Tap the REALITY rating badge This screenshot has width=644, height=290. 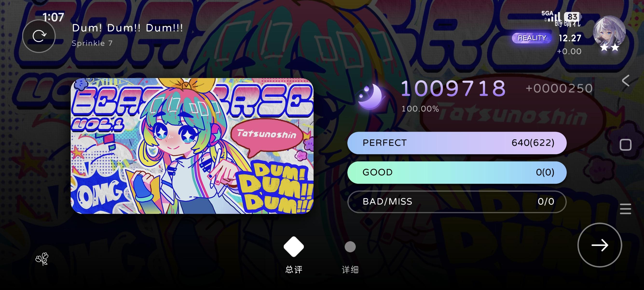532,38
